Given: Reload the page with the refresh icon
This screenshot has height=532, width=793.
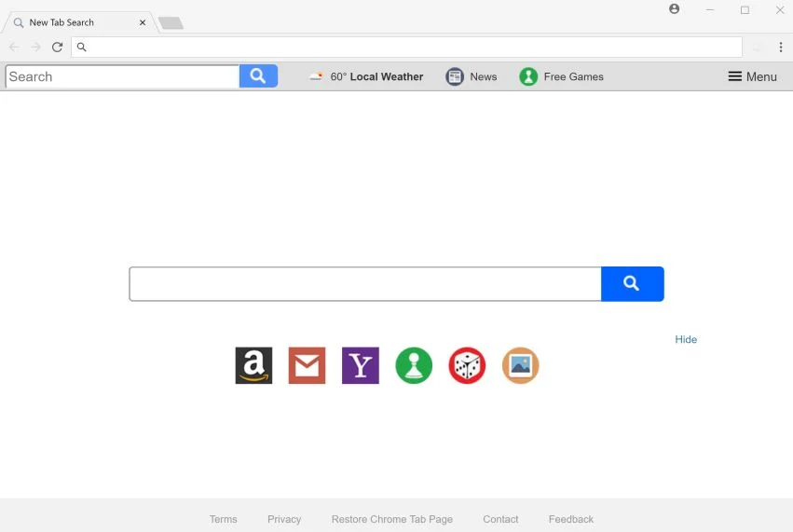Looking at the screenshot, I should pos(57,47).
